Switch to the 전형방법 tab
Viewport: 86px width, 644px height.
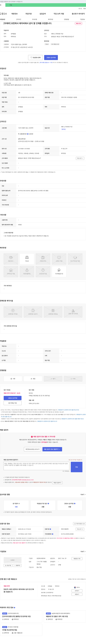point(66,19)
